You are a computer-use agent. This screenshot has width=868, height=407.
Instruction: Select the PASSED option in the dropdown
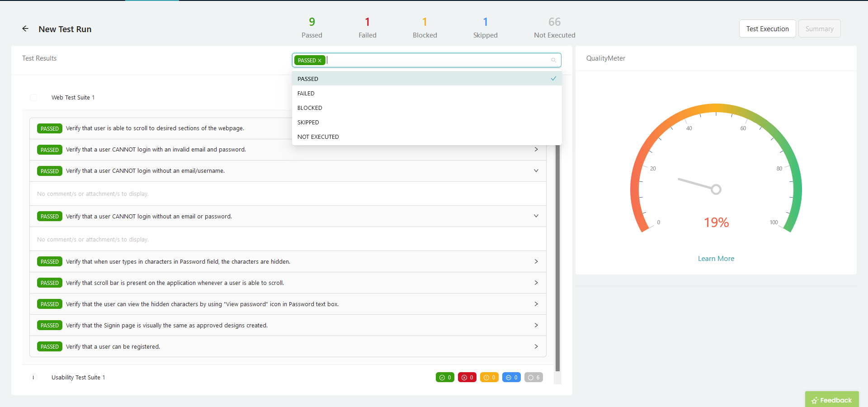tap(427, 79)
